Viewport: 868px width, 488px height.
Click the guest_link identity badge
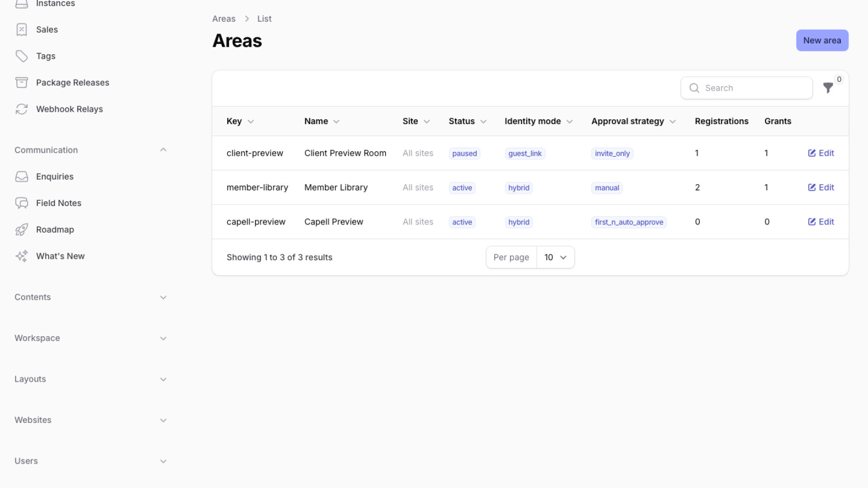coord(525,154)
